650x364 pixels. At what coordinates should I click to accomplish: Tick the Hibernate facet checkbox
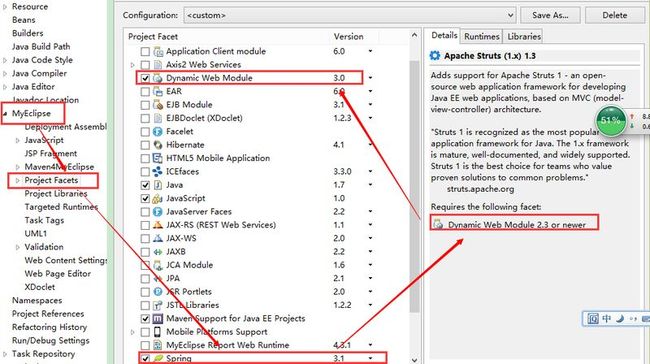coord(145,145)
